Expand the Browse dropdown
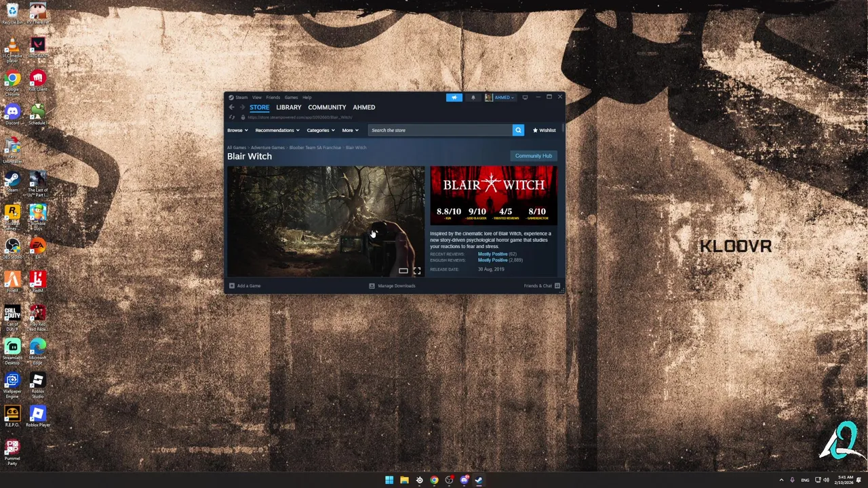The width and height of the screenshot is (868, 488). [x=237, y=130]
